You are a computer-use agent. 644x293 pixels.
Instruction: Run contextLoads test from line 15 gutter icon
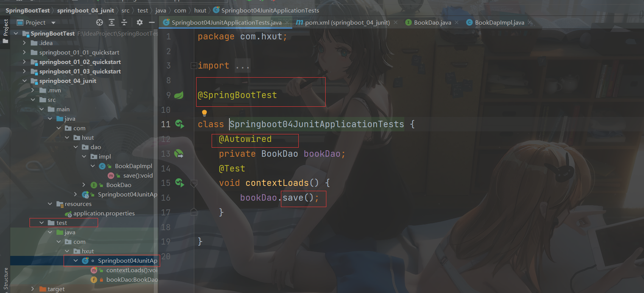pos(179,183)
